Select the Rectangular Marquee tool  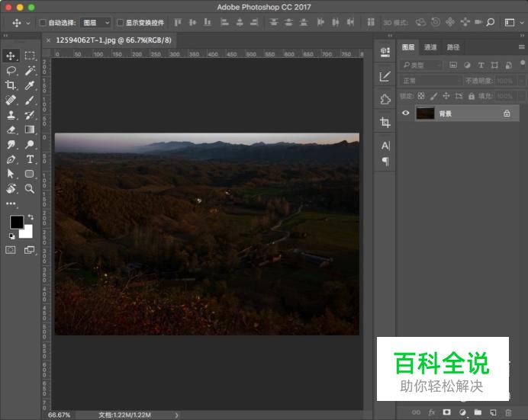(x=30, y=56)
